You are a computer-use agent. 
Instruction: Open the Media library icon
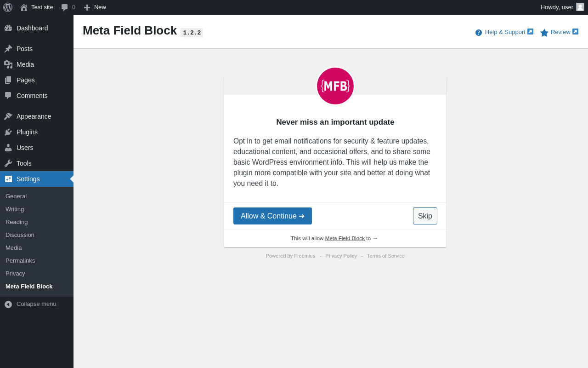coord(8,64)
